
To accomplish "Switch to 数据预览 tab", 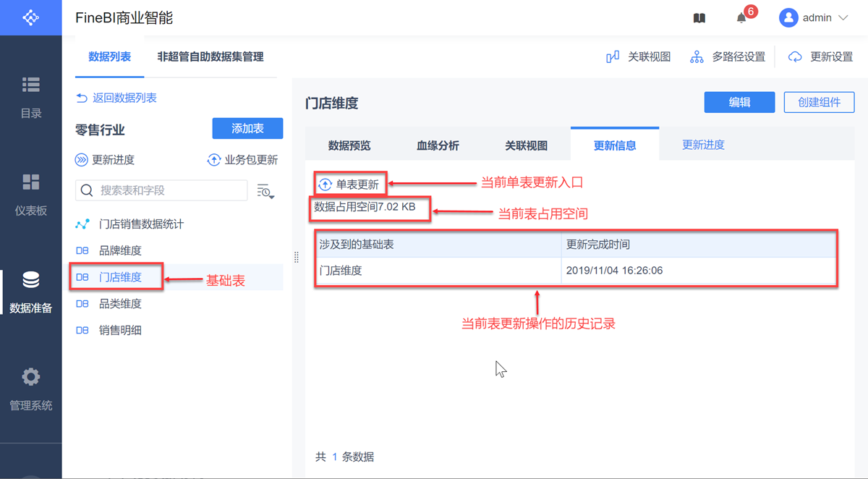I will [349, 145].
